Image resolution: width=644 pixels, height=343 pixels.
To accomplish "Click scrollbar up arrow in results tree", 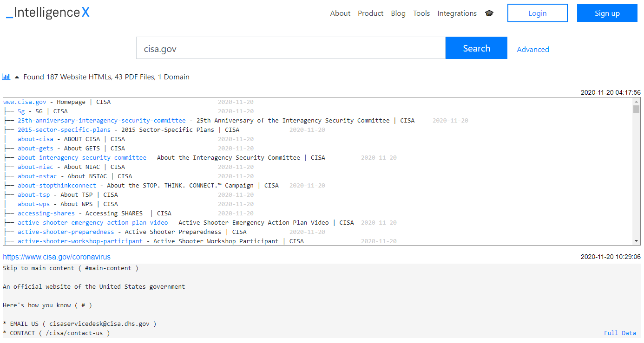I will pyautogui.click(x=637, y=101).
